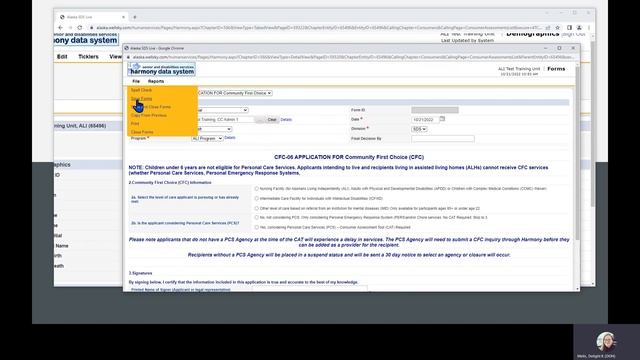Open the side panel icon in background Chrome
640x360 pixels.
(569, 28)
